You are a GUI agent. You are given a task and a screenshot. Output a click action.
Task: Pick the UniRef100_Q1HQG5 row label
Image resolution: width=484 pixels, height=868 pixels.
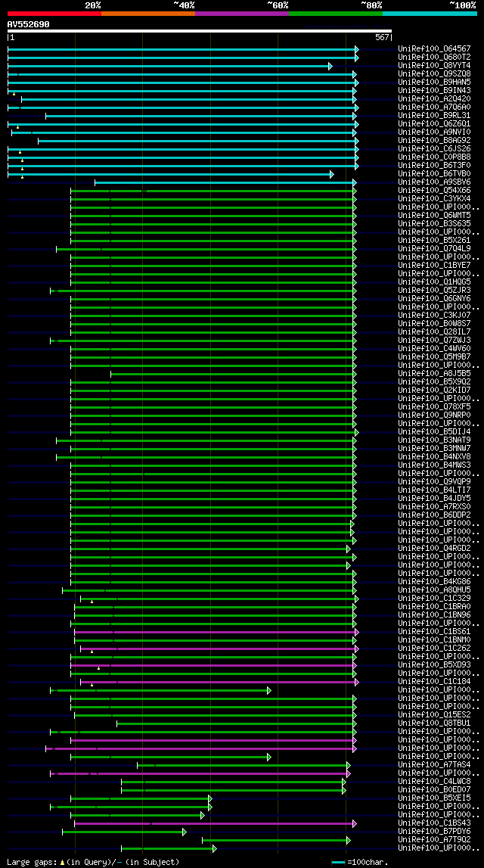pos(434,282)
